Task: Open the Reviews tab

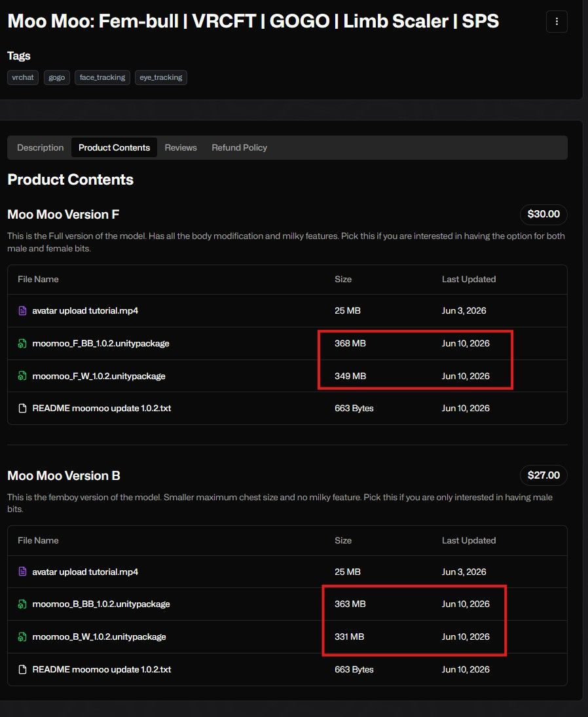Action: pyautogui.click(x=181, y=148)
